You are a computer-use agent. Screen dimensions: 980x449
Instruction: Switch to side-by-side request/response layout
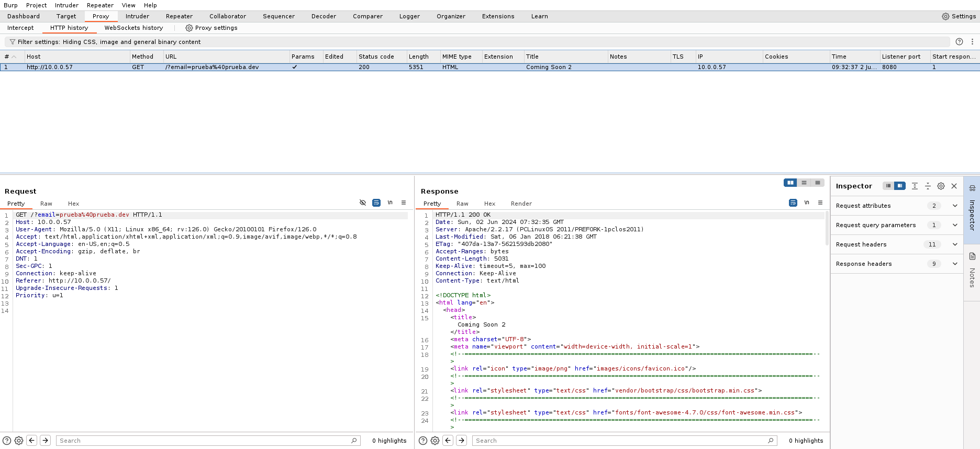tap(790, 183)
